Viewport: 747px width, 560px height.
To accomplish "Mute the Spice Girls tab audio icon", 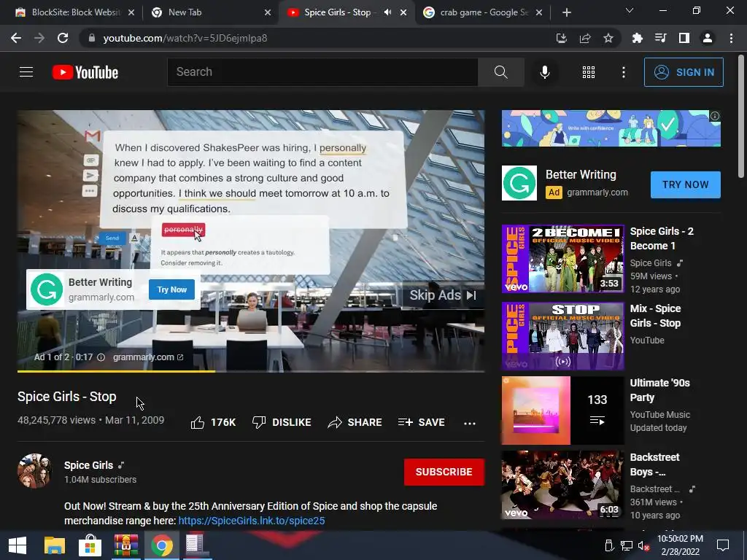I will [388, 12].
